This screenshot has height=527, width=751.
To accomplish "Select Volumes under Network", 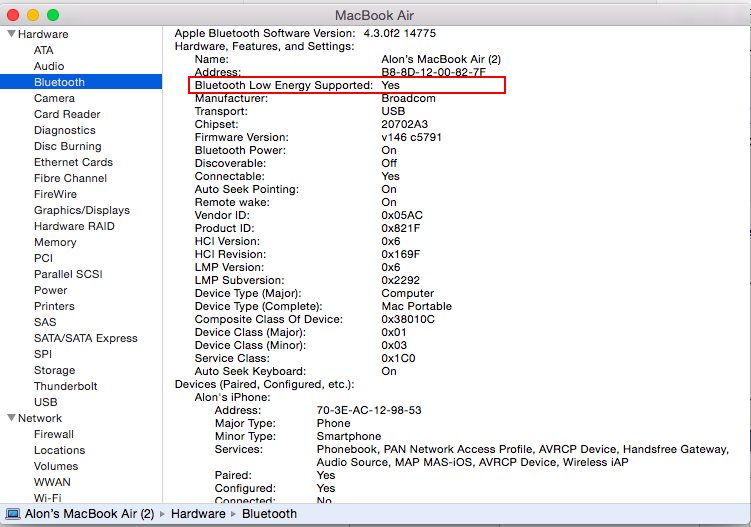I will pos(56,466).
